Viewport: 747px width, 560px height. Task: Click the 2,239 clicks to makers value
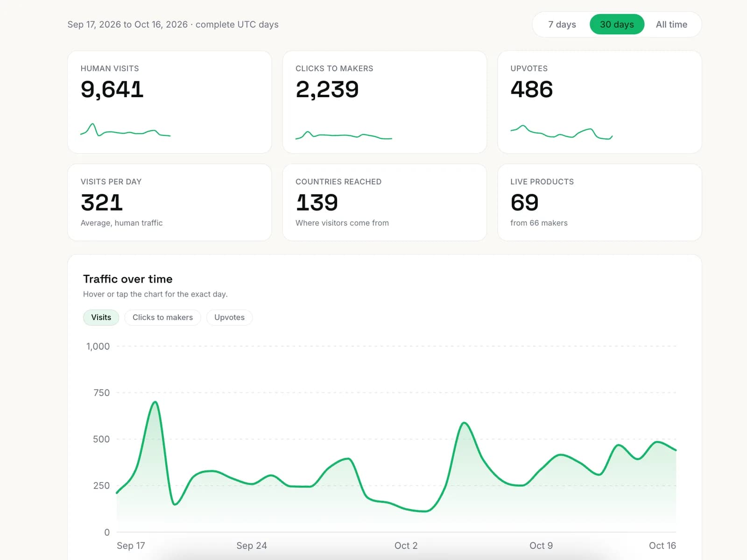point(327,89)
